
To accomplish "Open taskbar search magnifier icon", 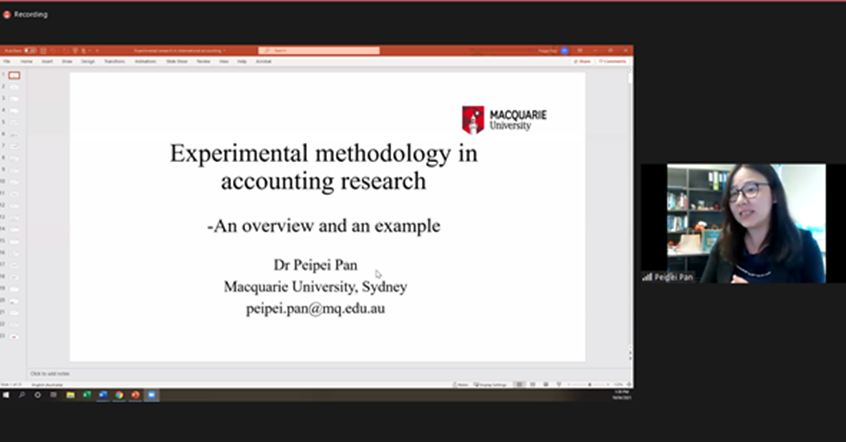I will pyautogui.click(x=21, y=395).
